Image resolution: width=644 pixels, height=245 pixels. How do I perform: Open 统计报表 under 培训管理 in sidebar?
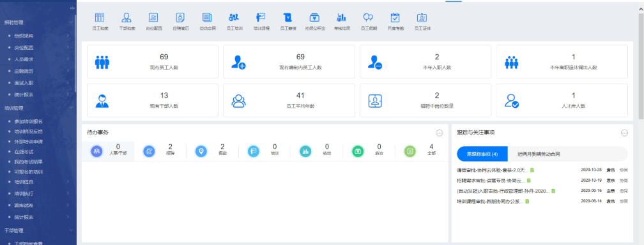(24, 217)
